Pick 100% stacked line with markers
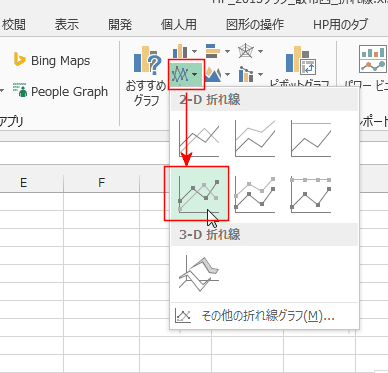This screenshot has height=373, width=388. [x=311, y=195]
